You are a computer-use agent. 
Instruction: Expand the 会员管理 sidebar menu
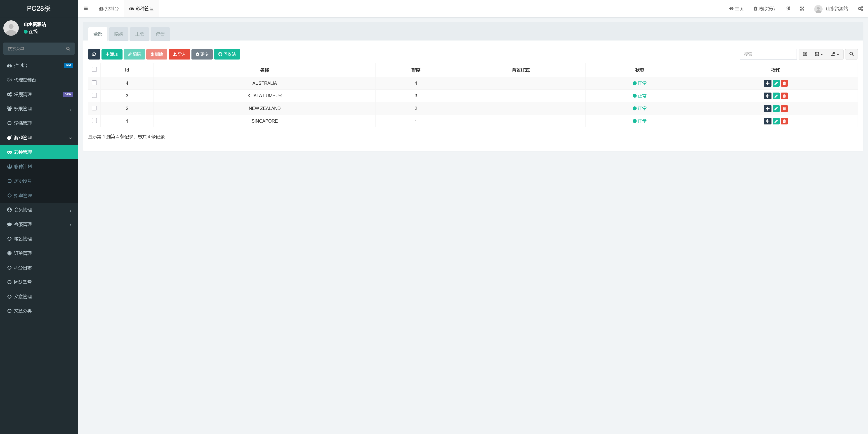tap(39, 210)
